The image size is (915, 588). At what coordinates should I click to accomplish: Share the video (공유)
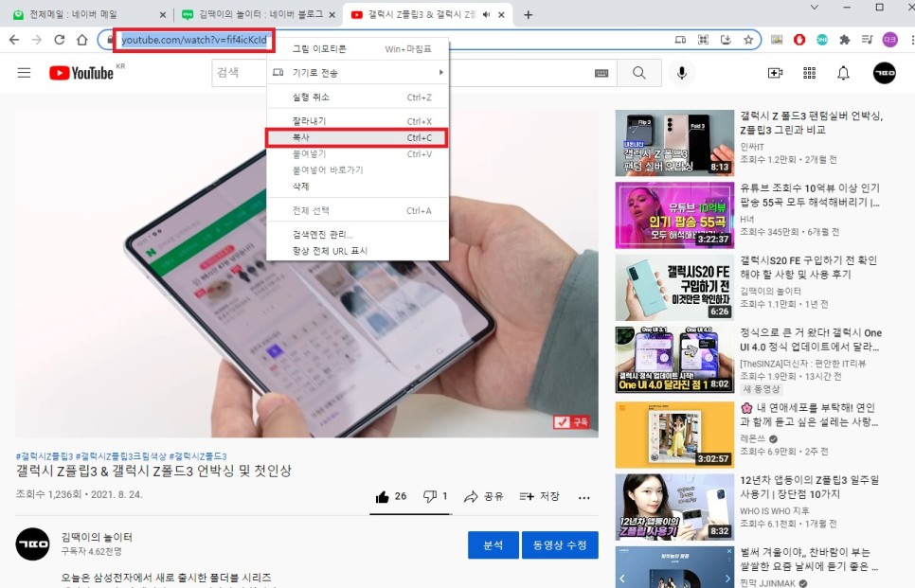click(x=484, y=496)
